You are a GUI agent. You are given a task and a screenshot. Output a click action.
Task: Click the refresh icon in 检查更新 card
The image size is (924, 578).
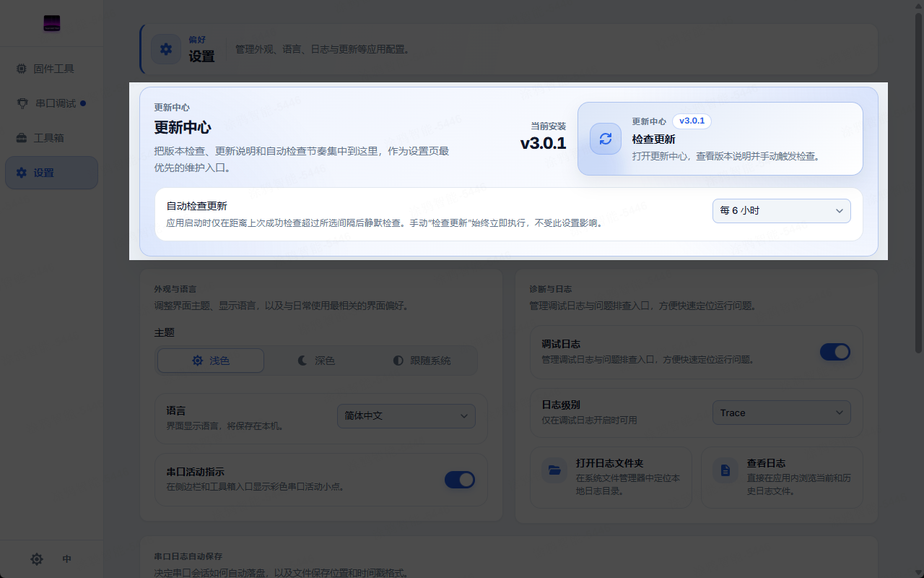pyautogui.click(x=606, y=139)
